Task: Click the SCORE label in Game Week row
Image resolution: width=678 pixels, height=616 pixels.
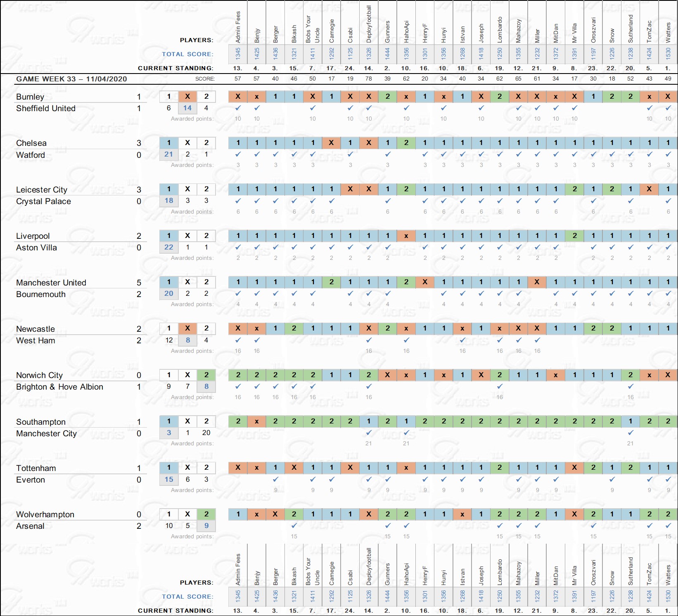Action: pyautogui.click(x=205, y=79)
